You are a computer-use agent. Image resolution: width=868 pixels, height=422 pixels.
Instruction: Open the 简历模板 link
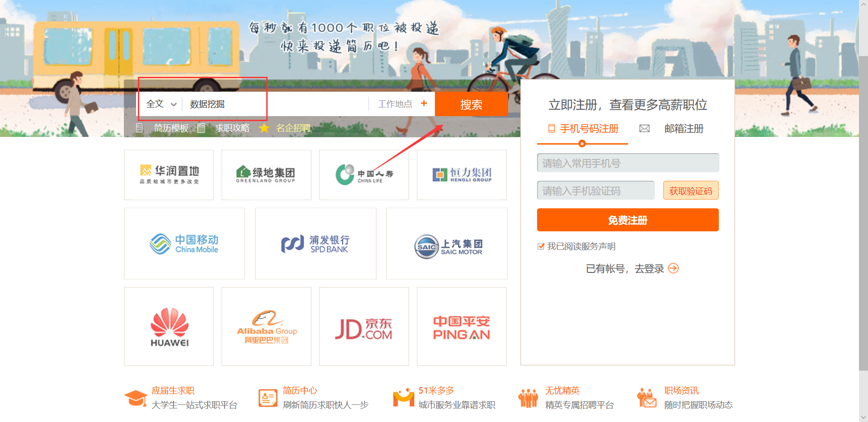point(171,128)
